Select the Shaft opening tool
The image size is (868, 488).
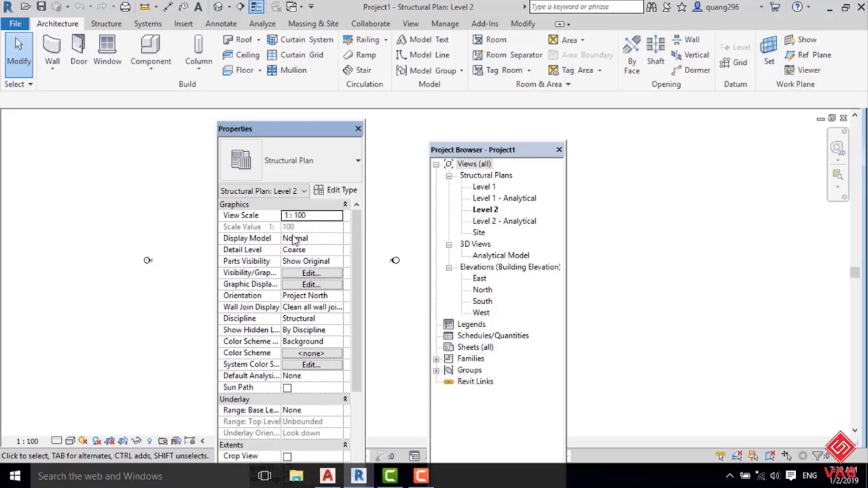point(655,52)
